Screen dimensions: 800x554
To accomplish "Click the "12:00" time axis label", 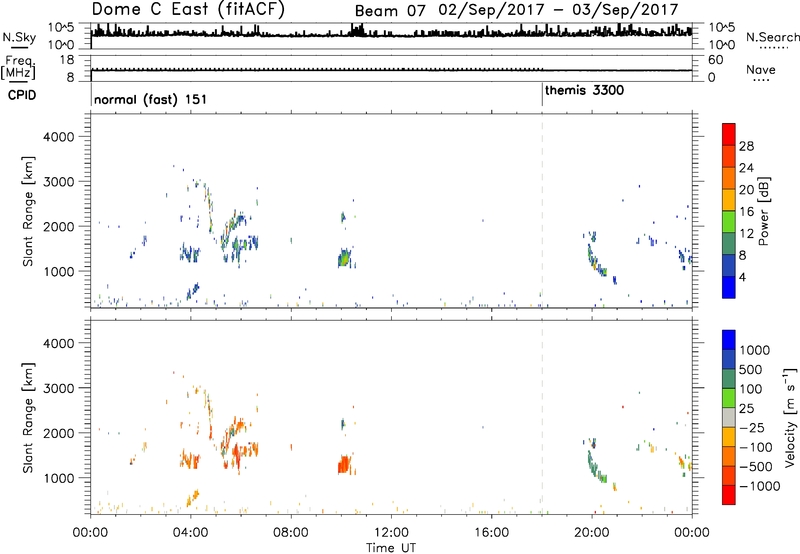I will [391, 533].
